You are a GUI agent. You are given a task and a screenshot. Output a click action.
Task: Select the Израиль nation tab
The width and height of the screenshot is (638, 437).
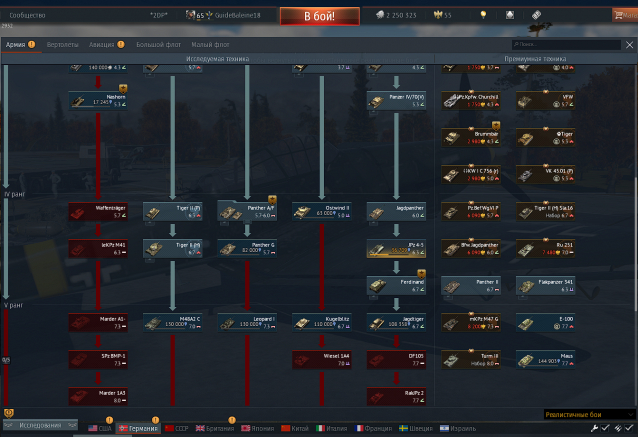click(458, 428)
